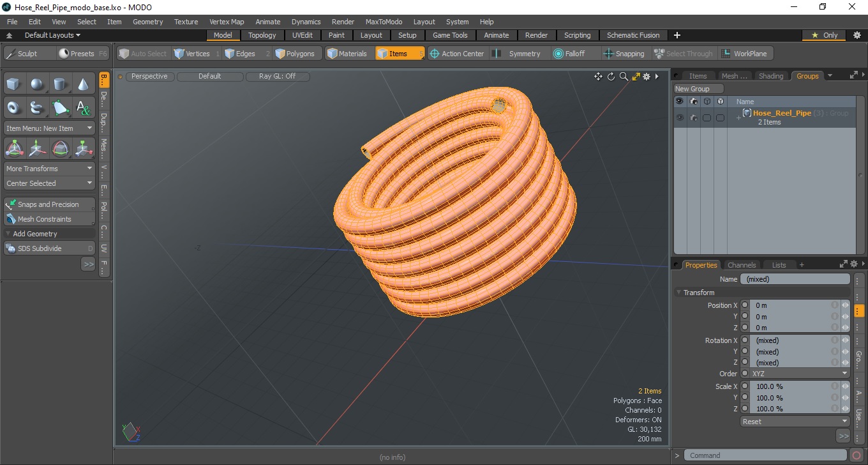Click the viewport rotate icon
The width and height of the screenshot is (868, 465).
click(x=611, y=77)
